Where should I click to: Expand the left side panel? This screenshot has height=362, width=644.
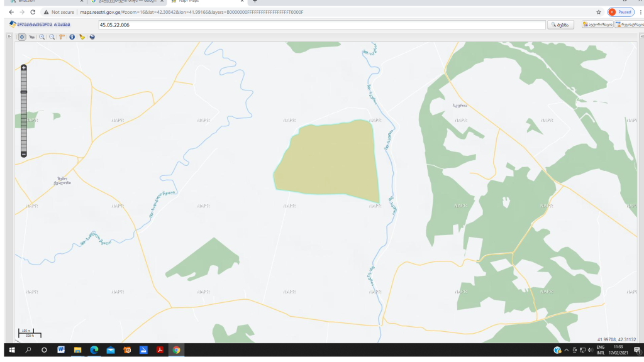click(9, 36)
